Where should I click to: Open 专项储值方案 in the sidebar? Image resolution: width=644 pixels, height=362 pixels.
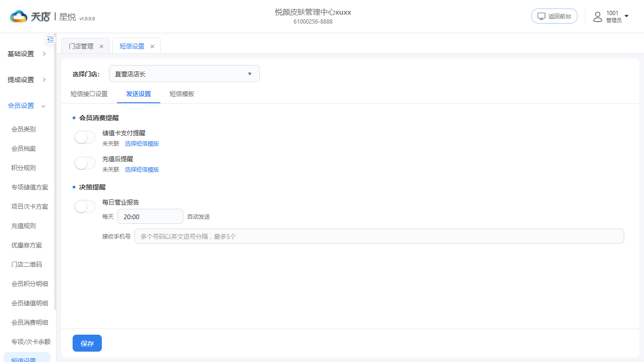click(30, 187)
